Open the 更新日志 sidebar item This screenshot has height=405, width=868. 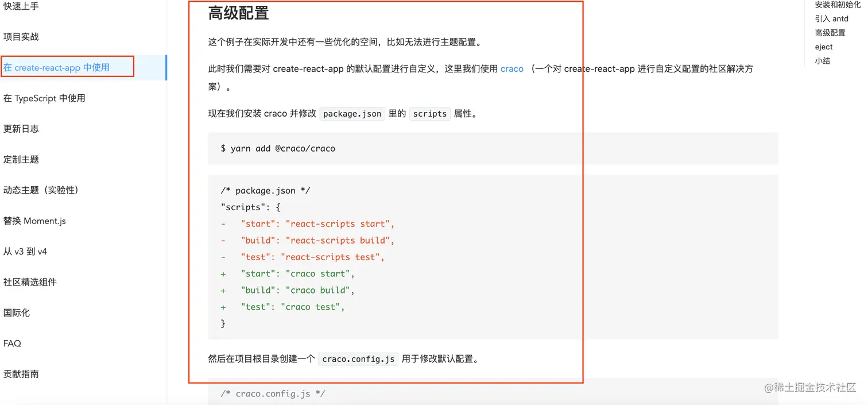tap(21, 129)
